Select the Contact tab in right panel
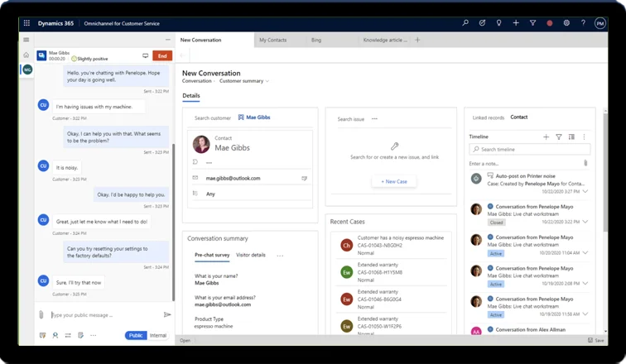The width and height of the screenshot is (626, 364). (519, 117)
